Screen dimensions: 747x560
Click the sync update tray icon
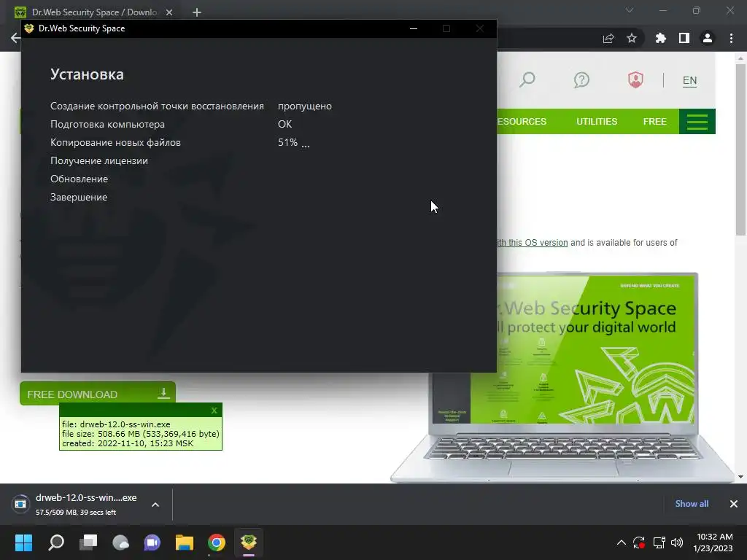[639, 542]
